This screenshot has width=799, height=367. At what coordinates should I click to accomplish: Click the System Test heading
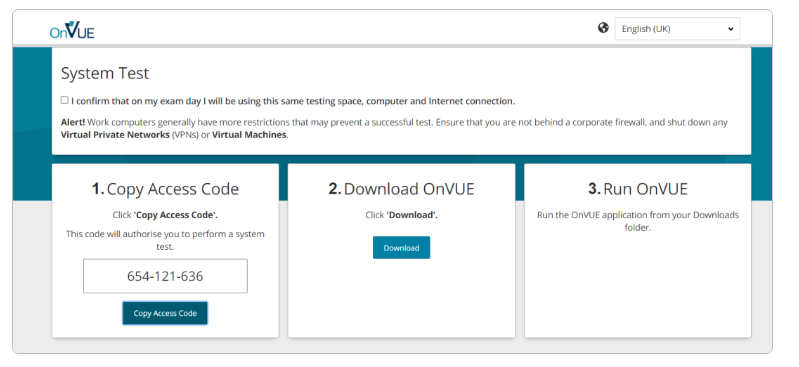pyautogui.click(x=105, y=73)
